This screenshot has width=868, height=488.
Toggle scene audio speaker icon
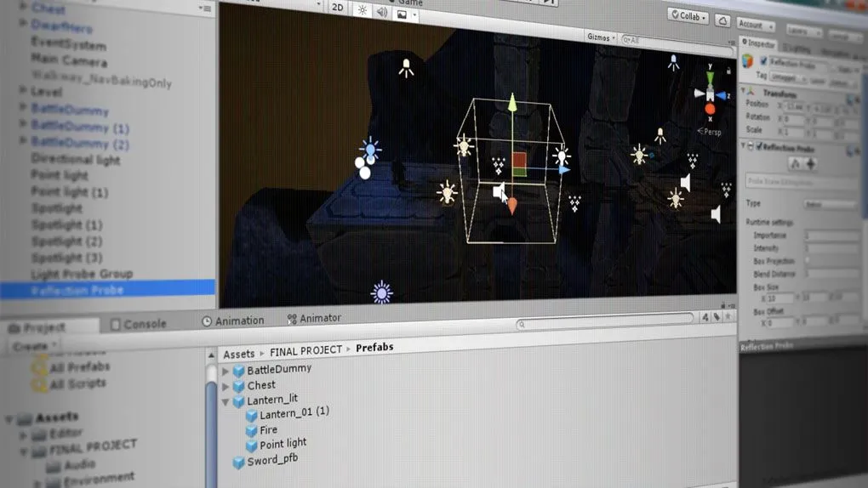(x=382, y=12)
